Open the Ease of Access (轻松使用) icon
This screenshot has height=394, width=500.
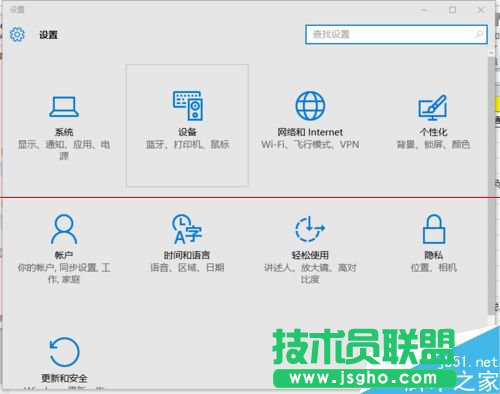point(310,229)
